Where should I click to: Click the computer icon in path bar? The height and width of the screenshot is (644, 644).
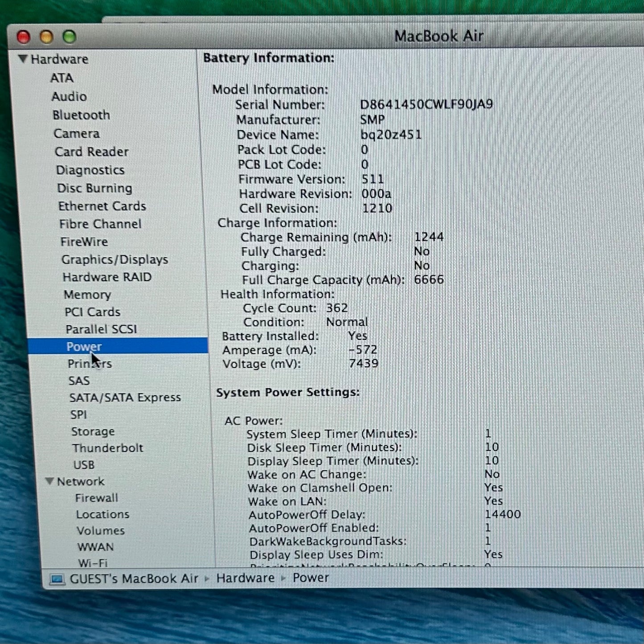click(x=57, y=579)
